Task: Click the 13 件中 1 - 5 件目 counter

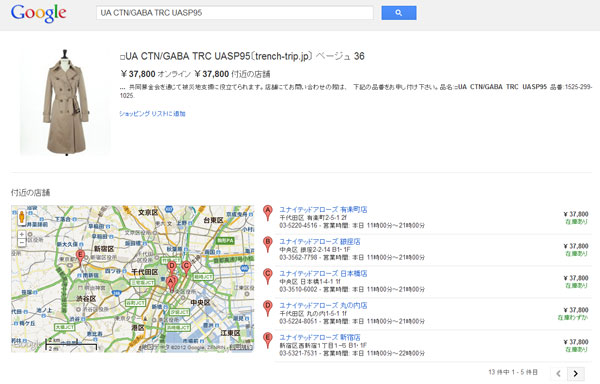Action: pyautogui.click(x=513, y=372)
